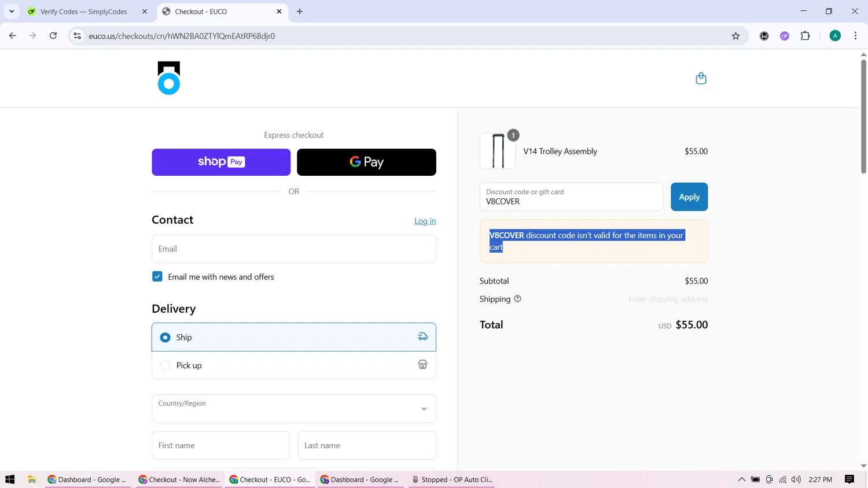Go back to previous page
The width and height of the screenshot is (868, 488).
13,36
